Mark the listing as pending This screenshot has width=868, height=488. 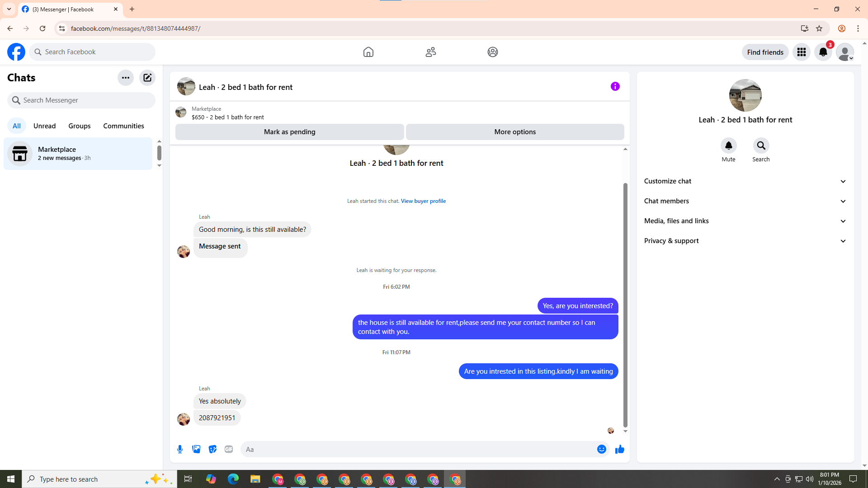(289, 132)
